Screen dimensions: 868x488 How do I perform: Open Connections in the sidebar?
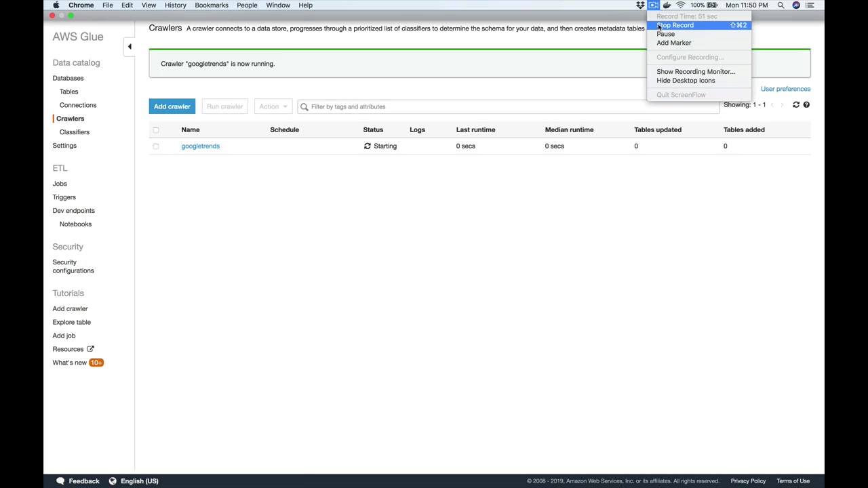[x=78, y=105]
